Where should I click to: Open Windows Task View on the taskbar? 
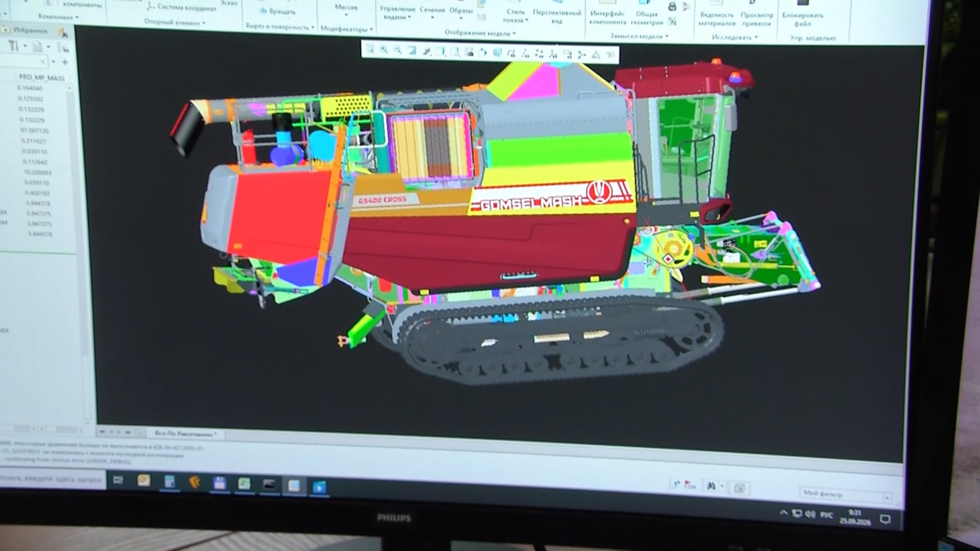[x=118, y=480]
